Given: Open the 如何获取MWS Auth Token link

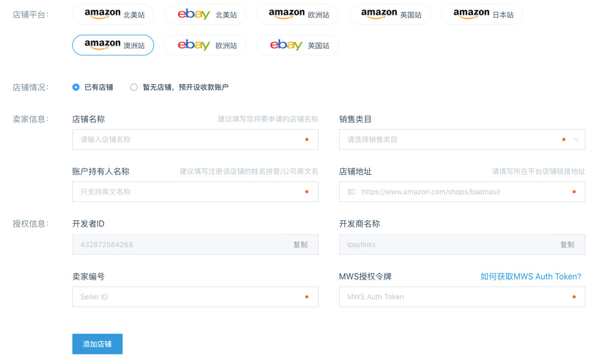Looking at the screenshot, I should pyautogui.click(x=531, y=276).
